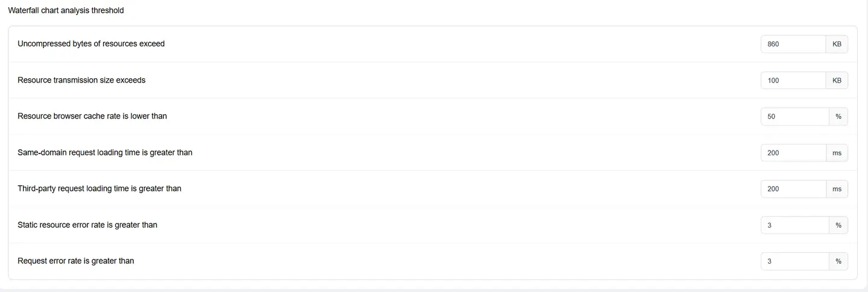Click the % unit for request error rate
This screenshot has height=292, width=868.
838,261
